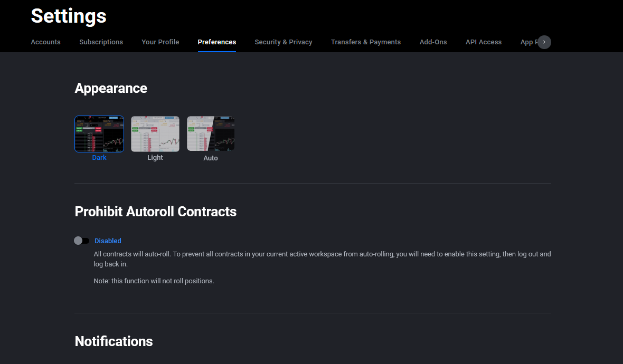Image resolution: width=623 pixels, height=364 pixels.
Task: Click the Appearance section heading
Action: click(x=111, y=88)
